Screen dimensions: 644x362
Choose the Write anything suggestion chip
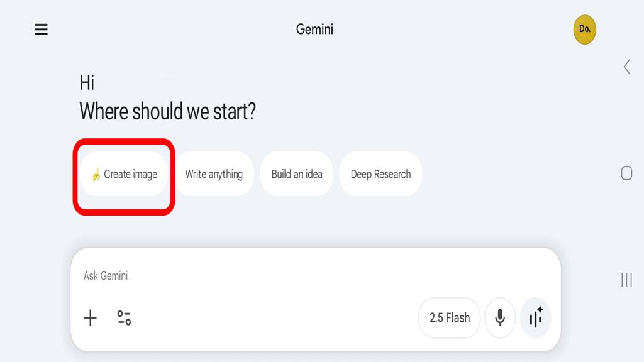pyautogui.click(x=214, y=174)
